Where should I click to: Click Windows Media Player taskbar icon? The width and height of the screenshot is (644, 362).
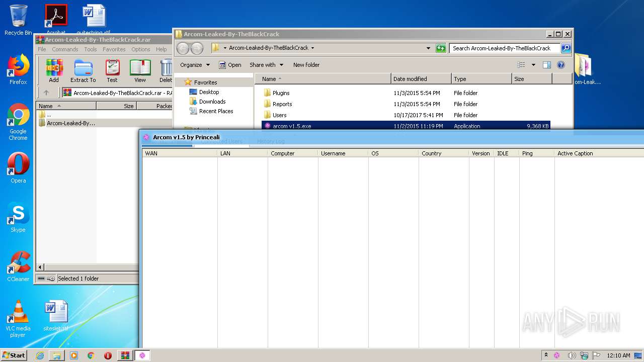pos(74,355)
